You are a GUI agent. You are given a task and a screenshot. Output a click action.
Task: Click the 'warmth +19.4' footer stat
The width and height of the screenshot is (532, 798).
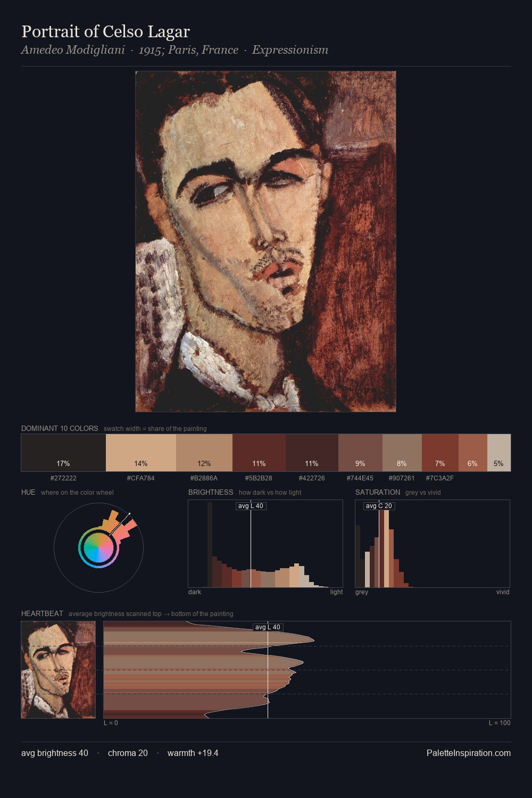(x=193, y=753)
